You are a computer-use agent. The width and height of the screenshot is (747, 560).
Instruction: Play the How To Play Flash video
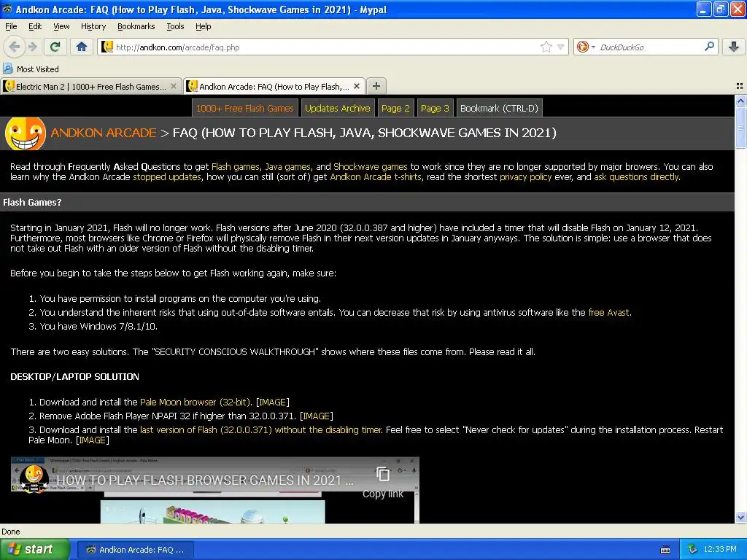click(215, 491)
